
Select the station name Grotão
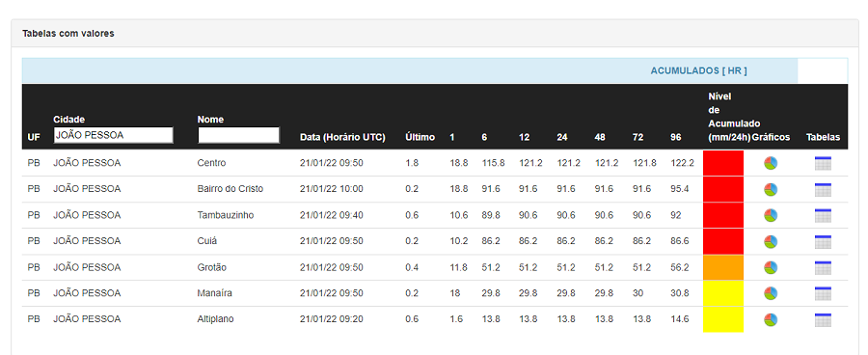tap(211, 267)
